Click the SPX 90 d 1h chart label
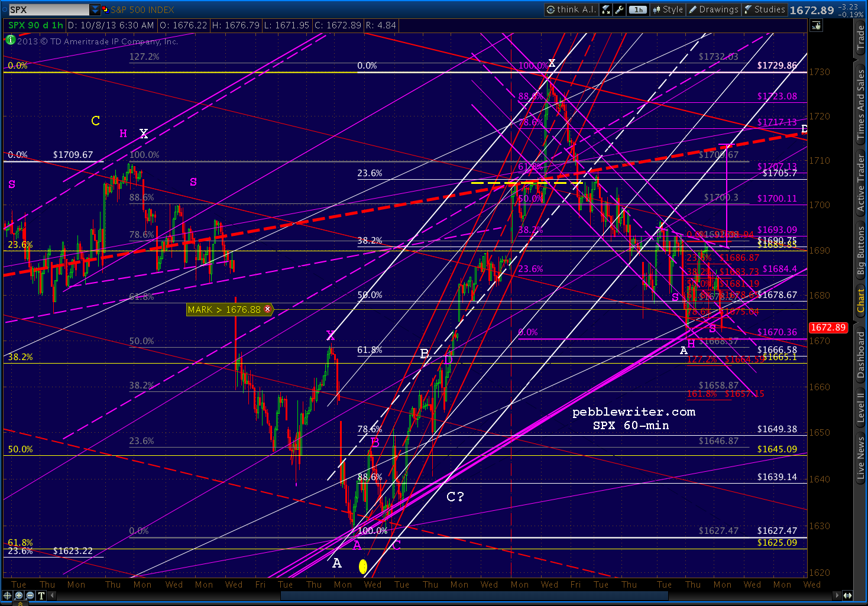This screenshot has width=868, height=606. tap(35, 25)
